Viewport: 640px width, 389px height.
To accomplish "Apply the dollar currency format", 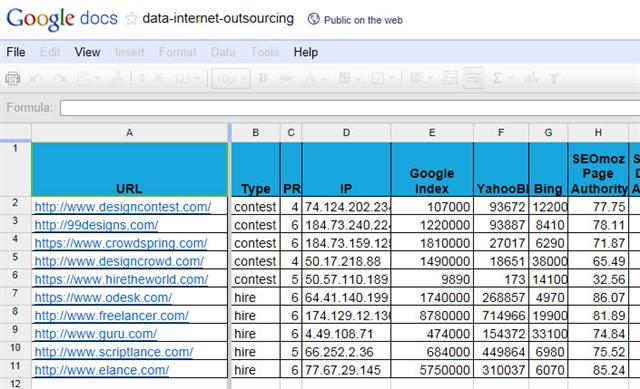I will point(142,78).
